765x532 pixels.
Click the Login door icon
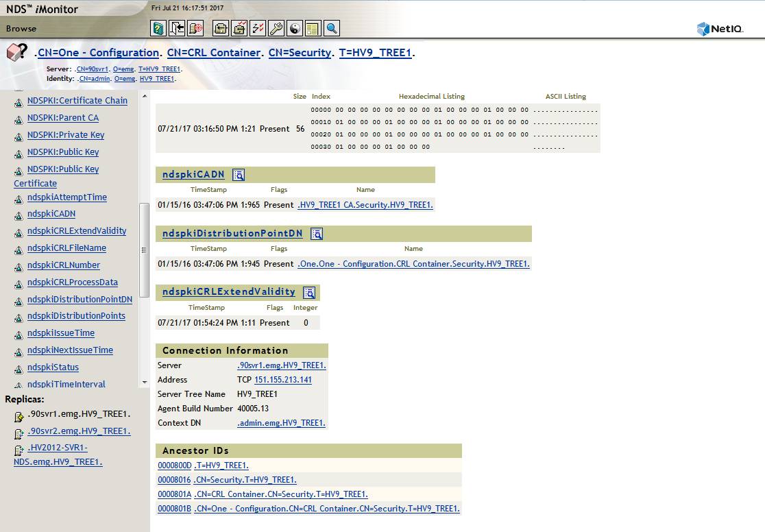coord(177,28)
